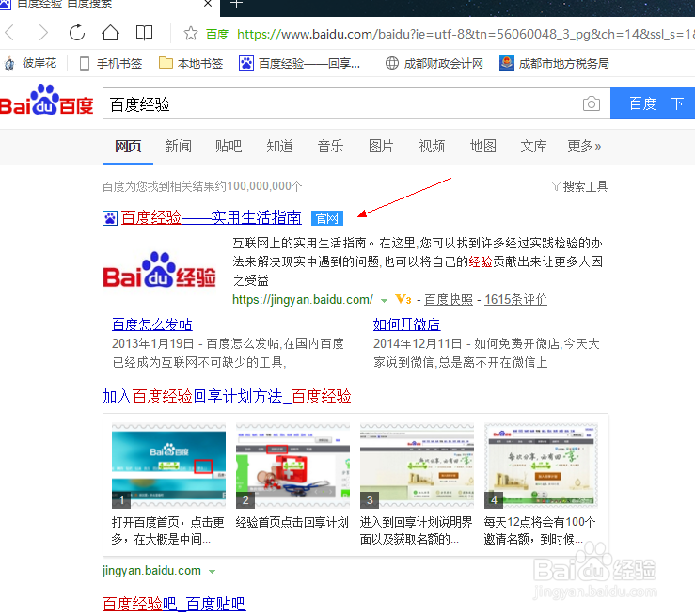Open 手机书签 bookmark folder
This screenshot has height=616, width=695.
(x=111, y=63)
